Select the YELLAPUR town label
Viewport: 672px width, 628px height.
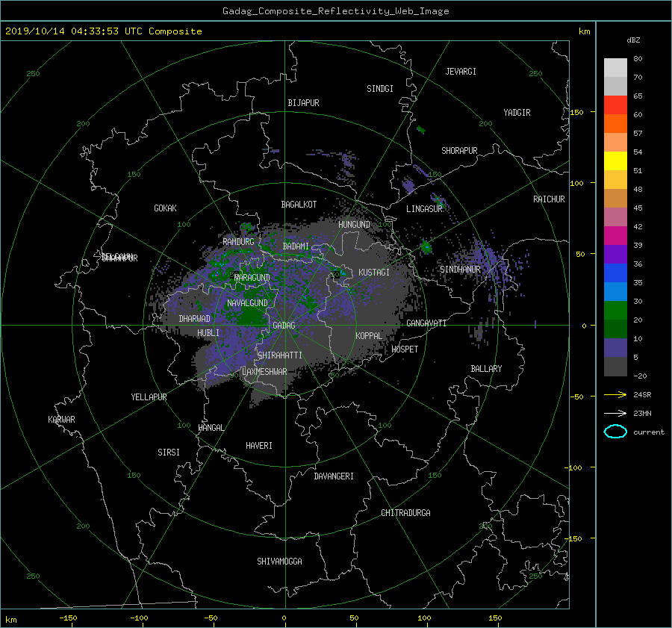[149, 397]
